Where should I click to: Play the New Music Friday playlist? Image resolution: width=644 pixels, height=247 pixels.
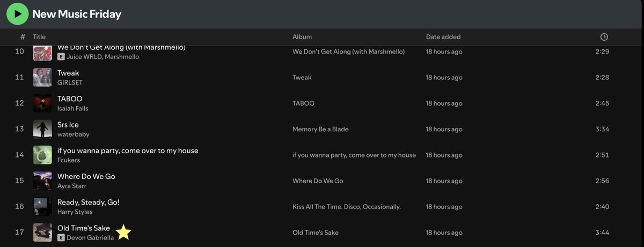pyautogui.click(x=18, y=14)
